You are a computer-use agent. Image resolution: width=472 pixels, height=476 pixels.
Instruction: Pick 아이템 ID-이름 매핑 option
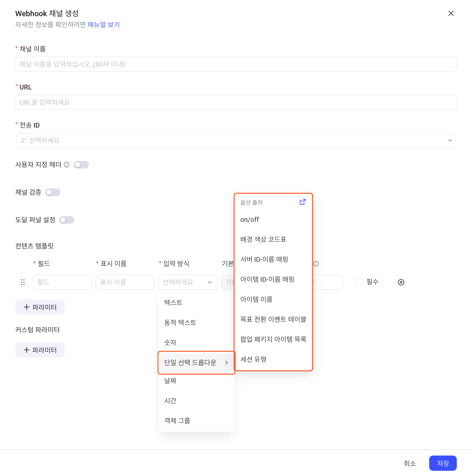tap(273, 279)
